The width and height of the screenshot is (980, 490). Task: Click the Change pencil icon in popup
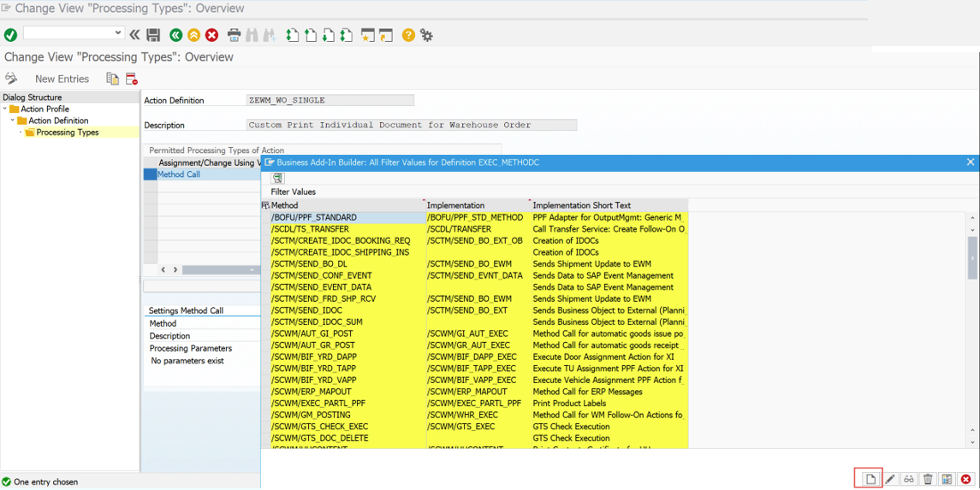click(891, 479)
